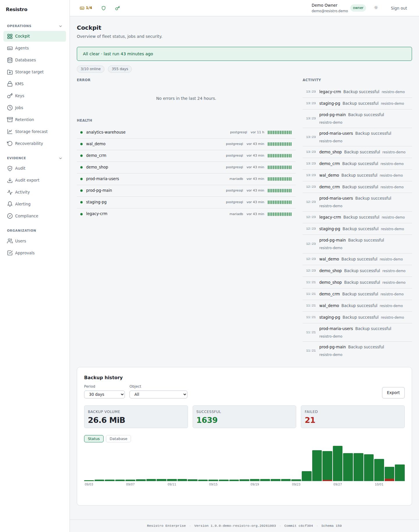
Task: Go to Storage forecast page
Action: [x=35, y=132]
